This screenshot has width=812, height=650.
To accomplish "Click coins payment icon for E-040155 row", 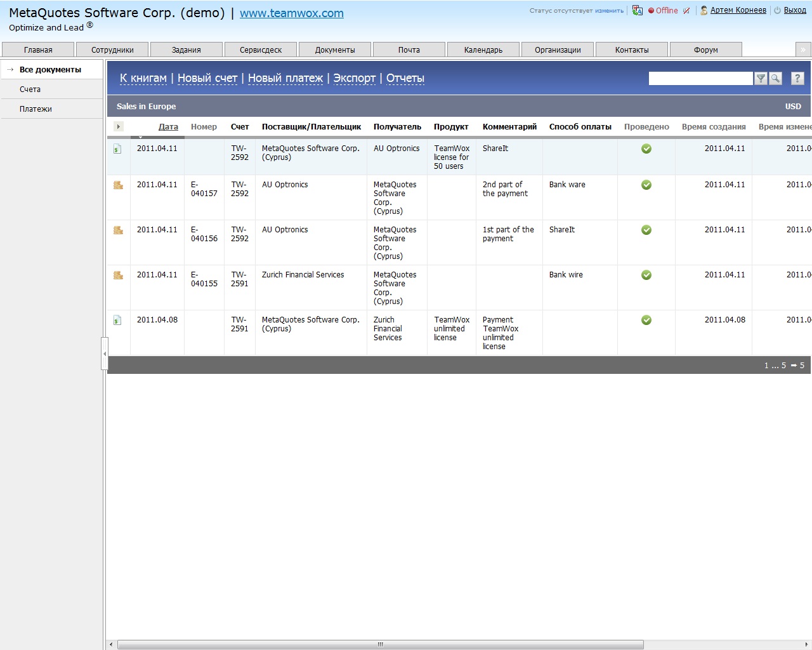I will 118,275.
